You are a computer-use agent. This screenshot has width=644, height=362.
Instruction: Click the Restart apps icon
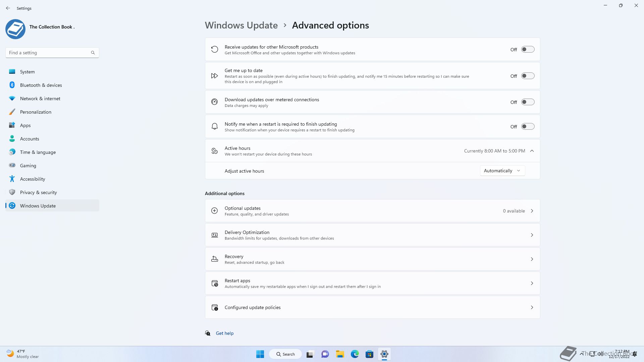click(x=215, y=283)
